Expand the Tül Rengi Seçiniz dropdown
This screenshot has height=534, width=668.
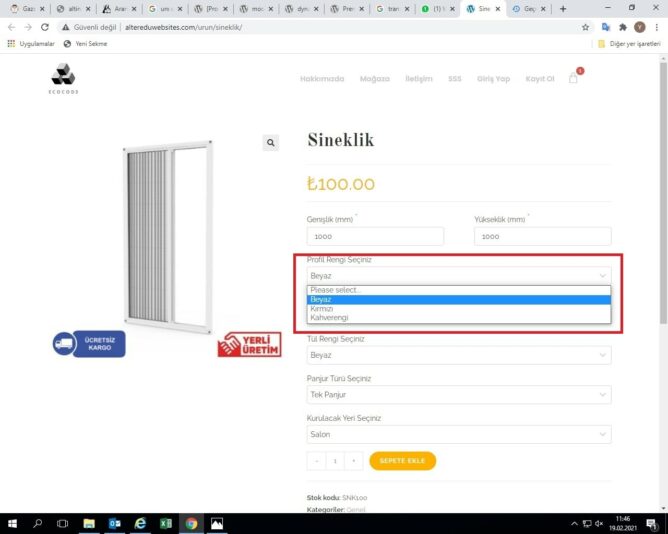click(x=459, y=355)
